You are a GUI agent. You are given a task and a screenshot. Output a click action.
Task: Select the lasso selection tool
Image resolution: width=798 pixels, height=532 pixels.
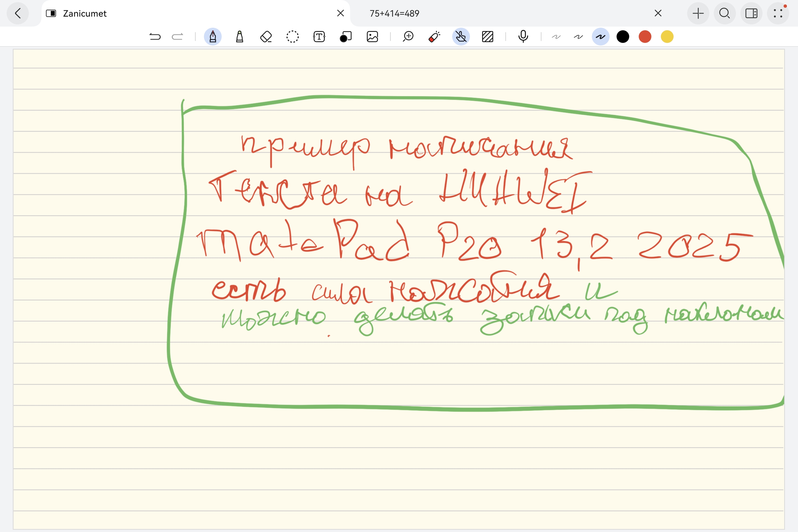tap(293, 37)
